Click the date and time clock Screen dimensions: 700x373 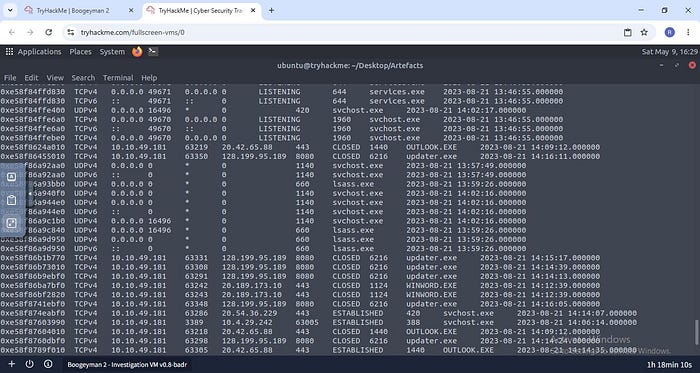669,52
